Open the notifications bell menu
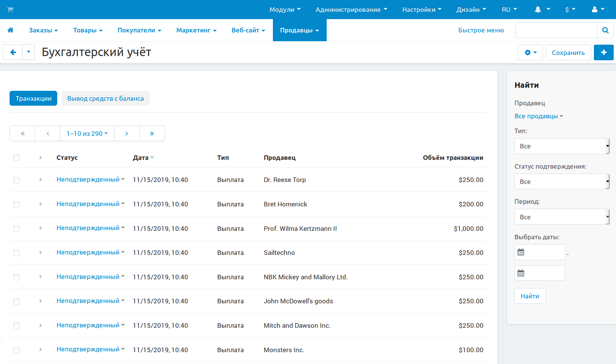The width and height of the screenshot is (616, 364). pyautogui.click(x=542, y=10)
